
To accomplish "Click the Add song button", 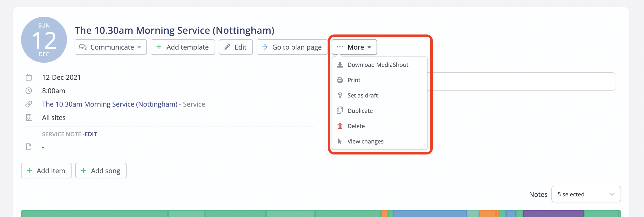I will click(x=101, y=171).
